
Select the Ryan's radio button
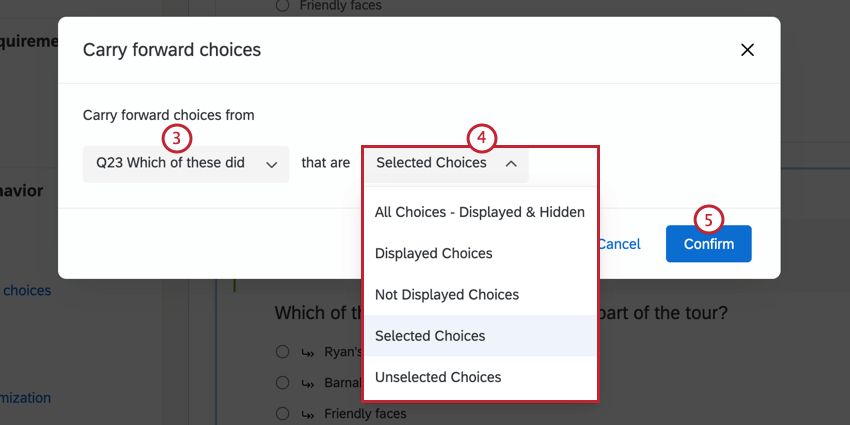(282, 353)
